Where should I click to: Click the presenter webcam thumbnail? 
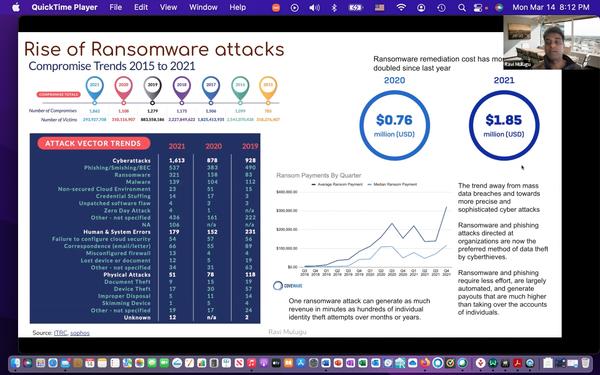point(551,42)
